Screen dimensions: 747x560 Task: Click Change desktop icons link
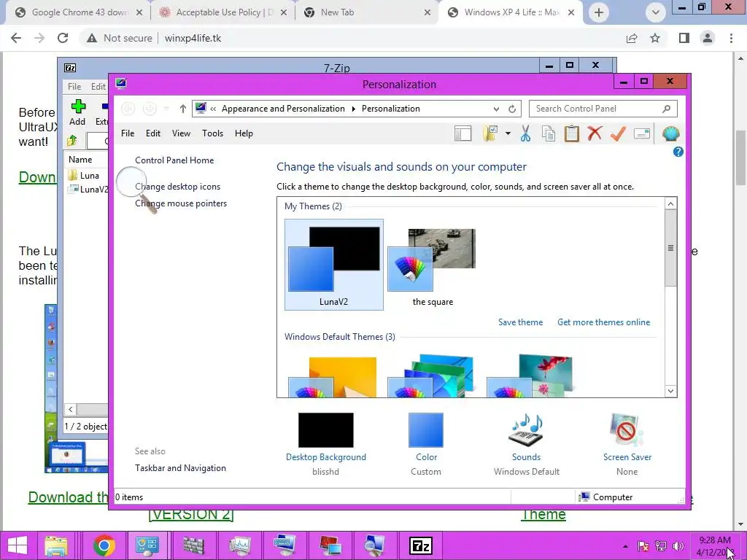click(178, 187)
